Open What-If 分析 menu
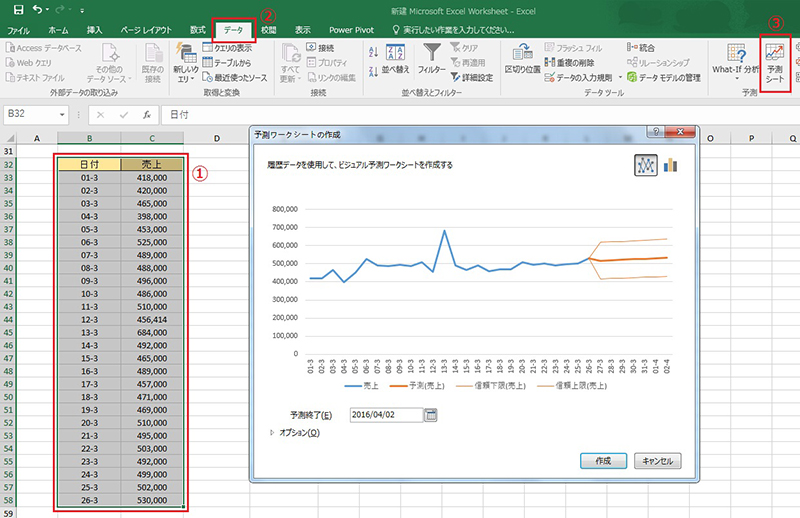Screen dimensions: 800x518 (736, 63)
